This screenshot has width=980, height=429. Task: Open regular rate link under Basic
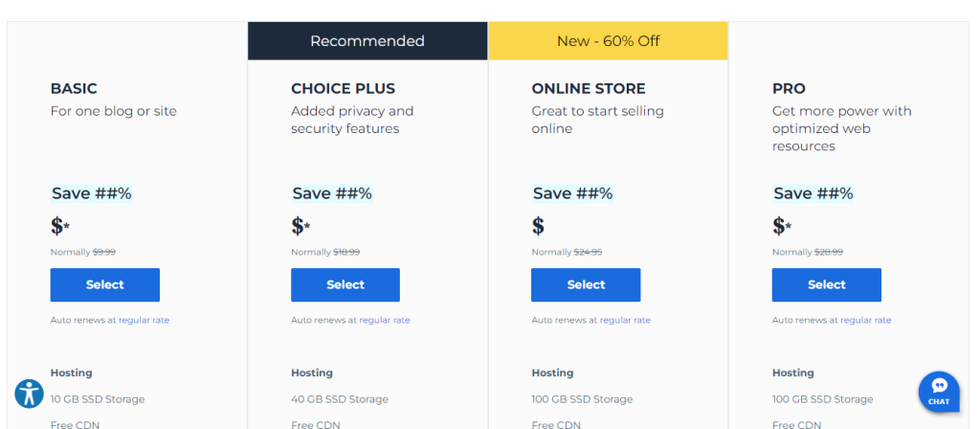(144, 320)
